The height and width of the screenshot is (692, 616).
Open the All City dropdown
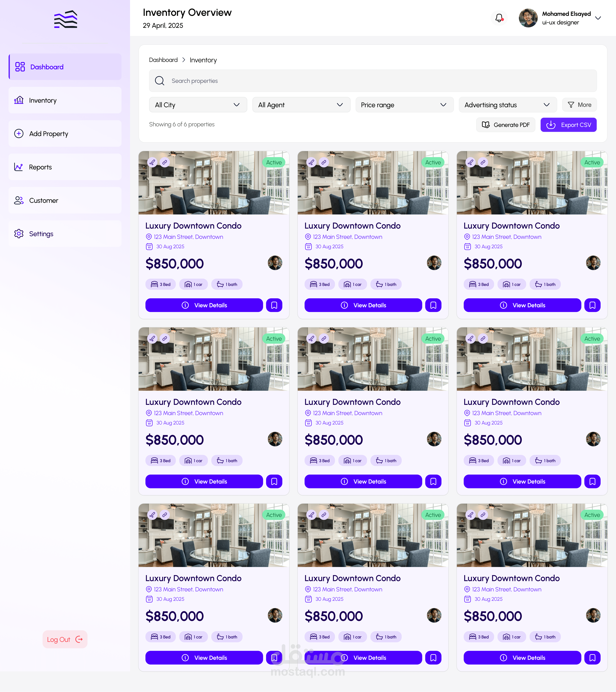pyautogui.click(x=198, y=105)
